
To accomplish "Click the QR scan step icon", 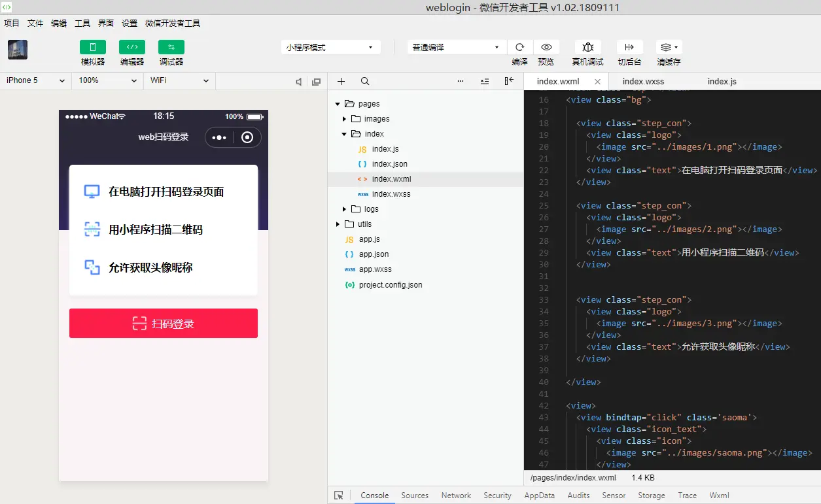I will tap(92, 229).
